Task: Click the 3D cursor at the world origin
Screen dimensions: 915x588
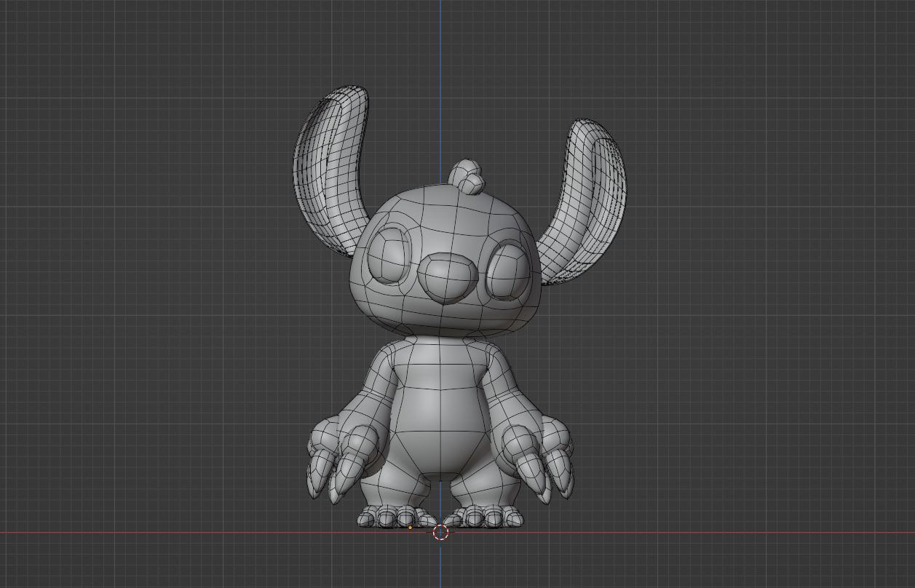Action: click(x=440, y=532)
